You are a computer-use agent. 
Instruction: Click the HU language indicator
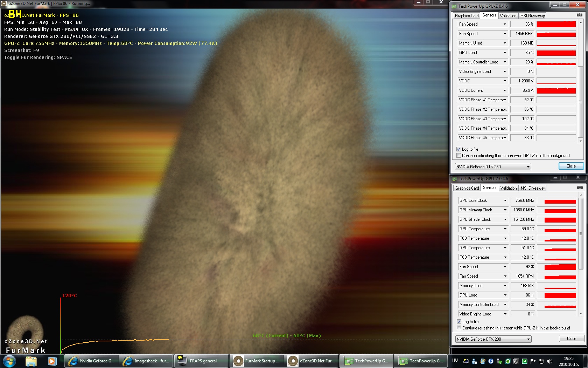click(x=455, y=360)
